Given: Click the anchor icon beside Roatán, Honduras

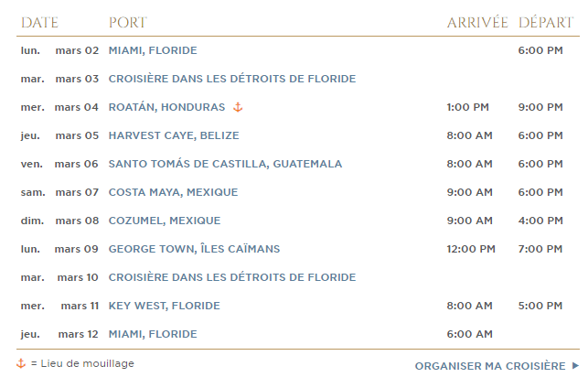Looking at the screenshot, I should point(238,107).
